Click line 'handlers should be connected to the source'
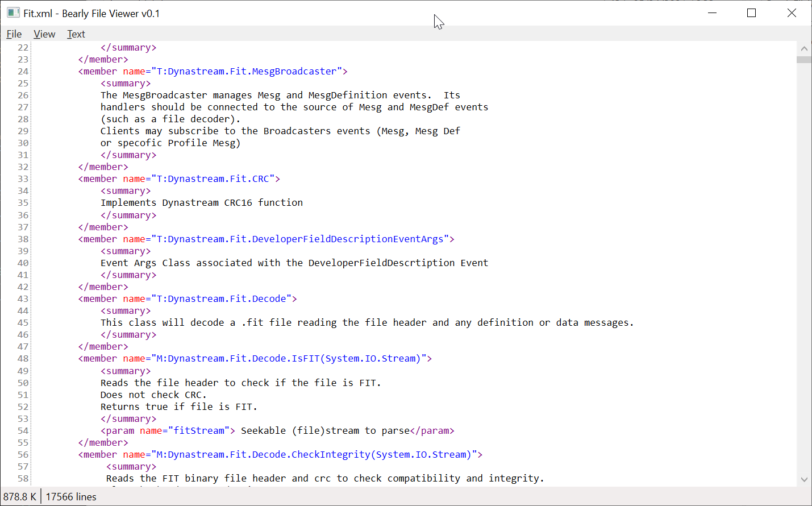812x506 pixels. coord(294,107)
